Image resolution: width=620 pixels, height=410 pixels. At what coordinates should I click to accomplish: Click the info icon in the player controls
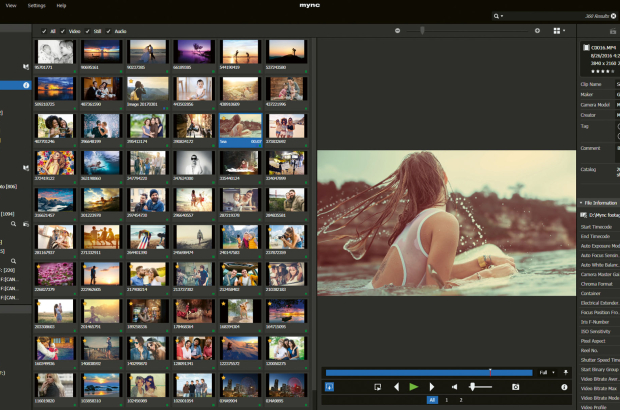pyautogui.click(x=564, y=387)
